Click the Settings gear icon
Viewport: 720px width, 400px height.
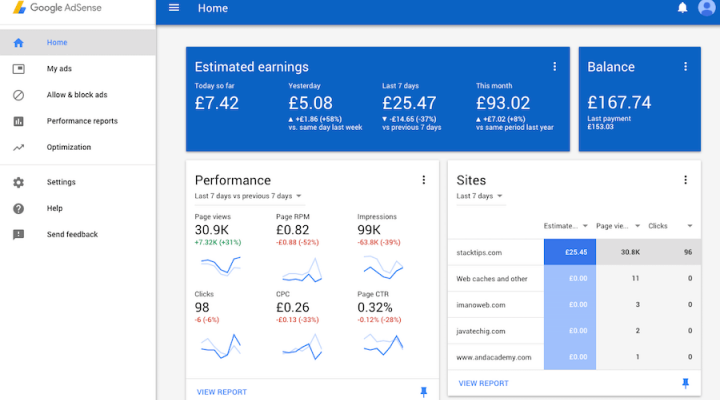[18, 182]
